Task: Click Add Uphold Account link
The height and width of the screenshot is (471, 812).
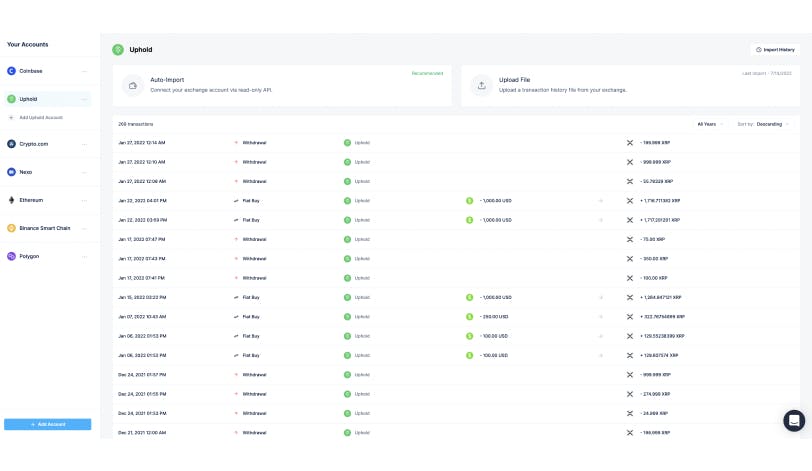Action: [36, 117]
